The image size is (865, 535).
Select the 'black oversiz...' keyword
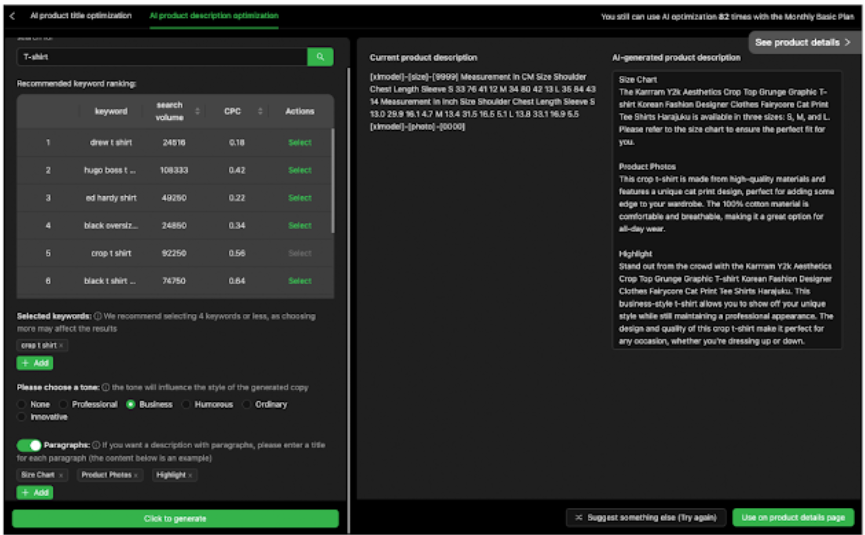[x=300, y=225]
